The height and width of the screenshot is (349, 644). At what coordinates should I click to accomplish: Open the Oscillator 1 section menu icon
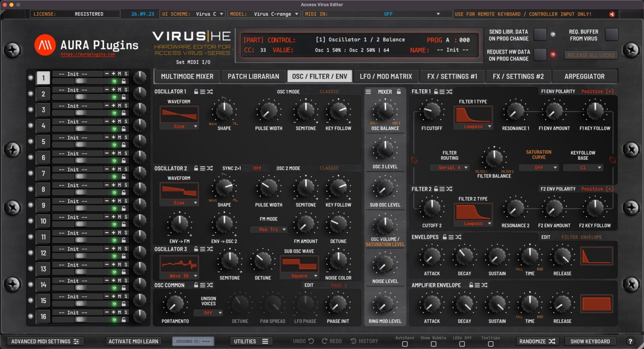203,92
